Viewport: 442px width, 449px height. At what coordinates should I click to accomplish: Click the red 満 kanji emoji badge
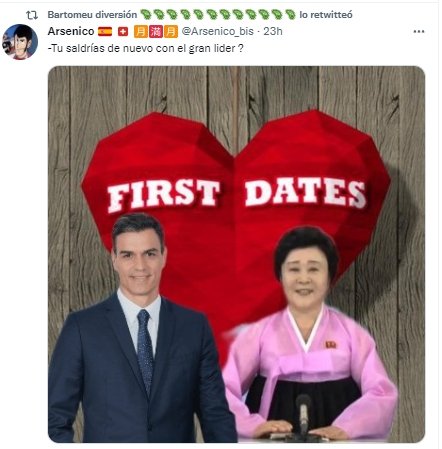click(156, 31)
